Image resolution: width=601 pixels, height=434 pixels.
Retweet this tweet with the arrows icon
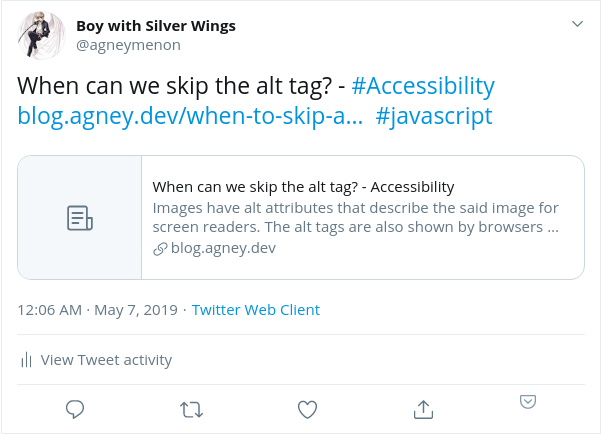191,409
